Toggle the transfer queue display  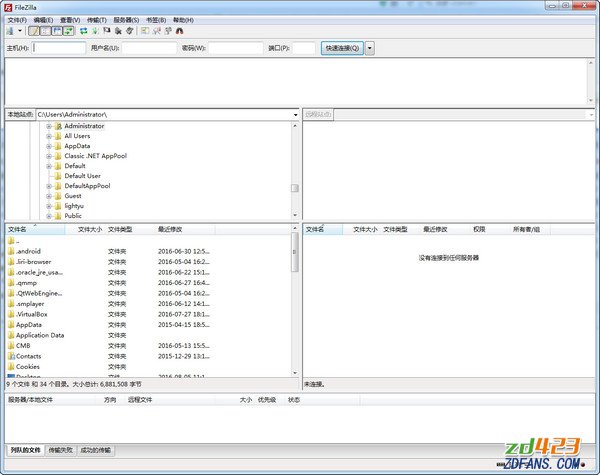coord(68,31)
